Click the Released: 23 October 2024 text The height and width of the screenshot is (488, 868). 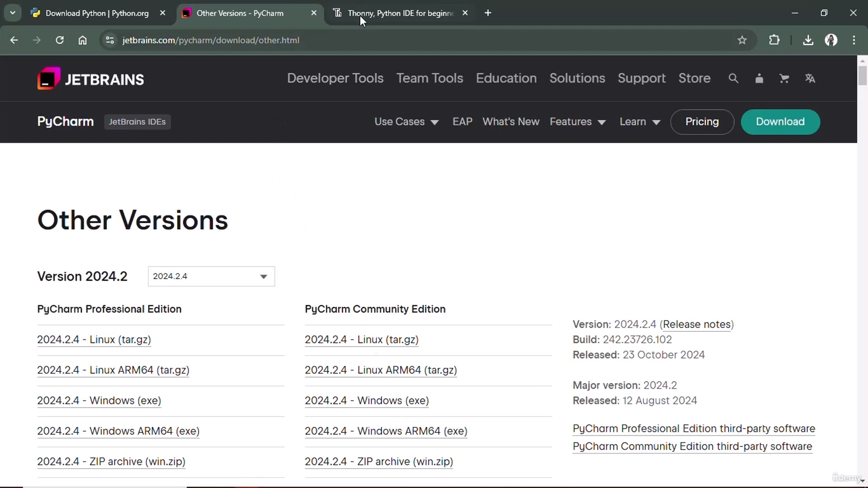pyautogui.click(x=638, y=355)
